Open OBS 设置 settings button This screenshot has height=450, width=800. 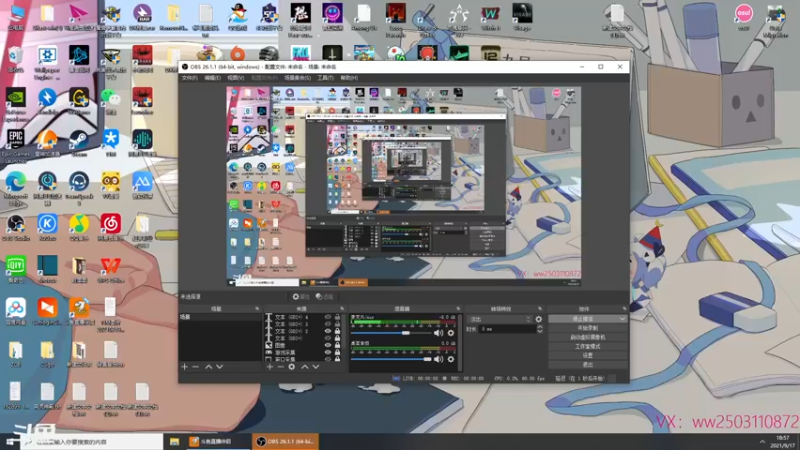pyautogui.click(x=587, y=356)
